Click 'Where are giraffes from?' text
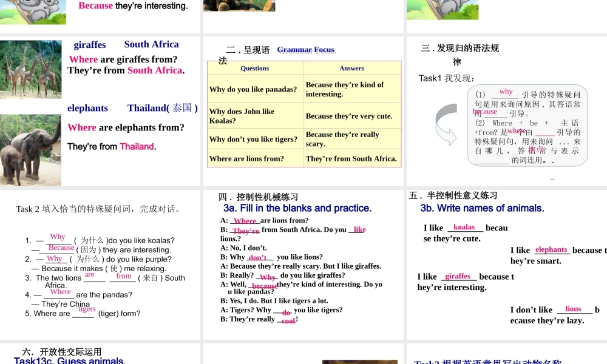This screenshot has width=607, height=364. (123, 59)
